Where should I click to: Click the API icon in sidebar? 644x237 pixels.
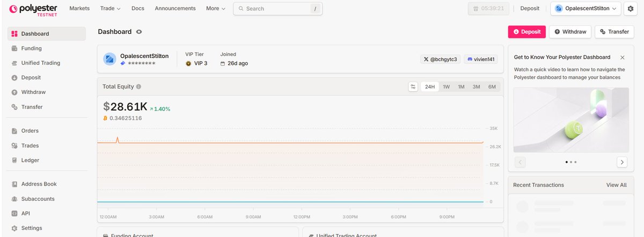tap(14, 213)
